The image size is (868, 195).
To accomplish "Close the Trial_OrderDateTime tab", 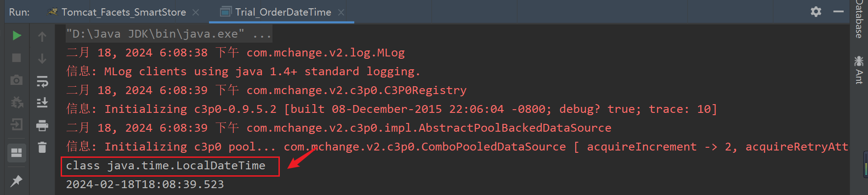I will (x=341, y=12).
